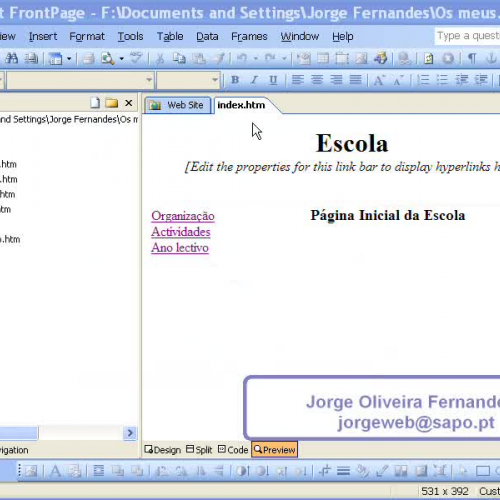Viewport: 500px width, 500px height.
Task: Click the New Folder icon in the Folder List
Action: click(112, 103)
